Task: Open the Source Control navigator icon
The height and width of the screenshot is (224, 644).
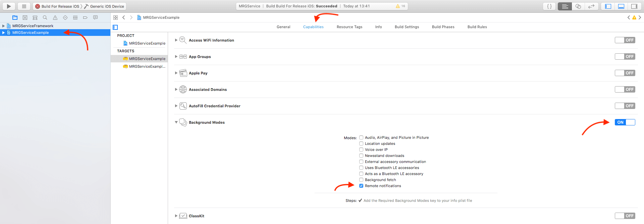Action: coord(25,17)
